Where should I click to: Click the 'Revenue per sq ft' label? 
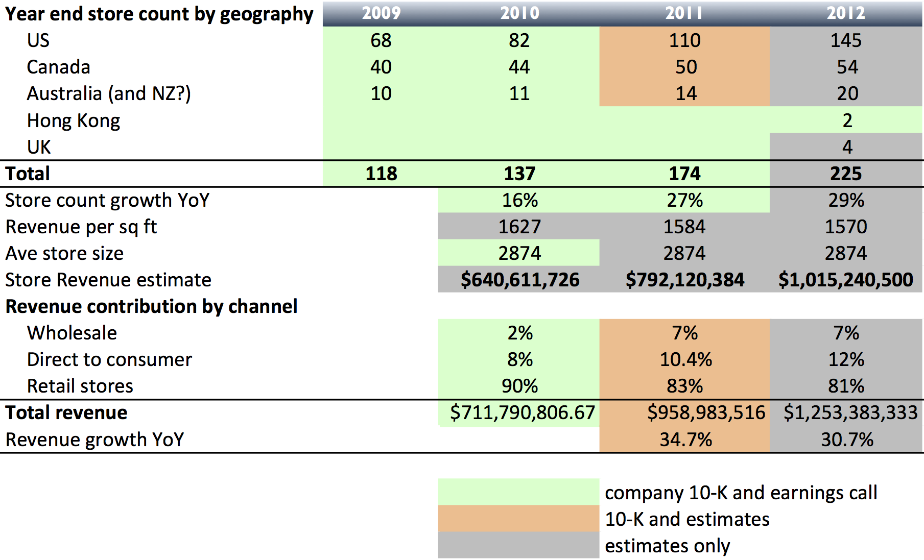[x=81, y=227]
